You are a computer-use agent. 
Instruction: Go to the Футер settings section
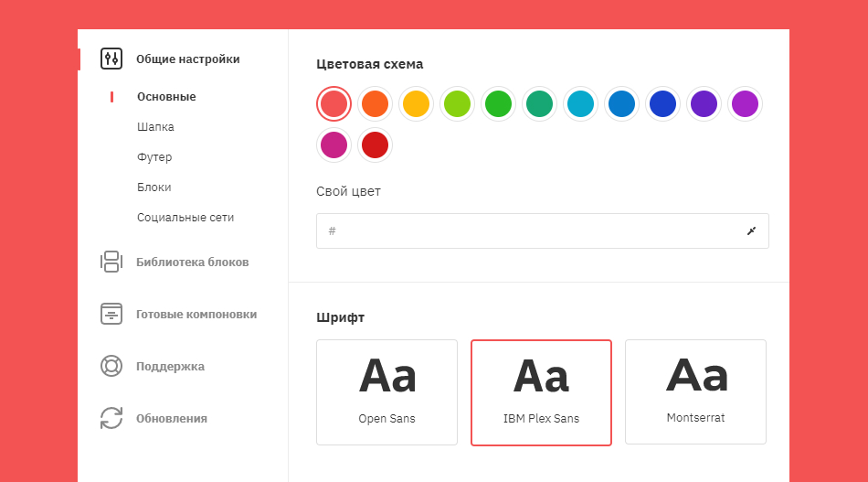click(x=154, y=157)
